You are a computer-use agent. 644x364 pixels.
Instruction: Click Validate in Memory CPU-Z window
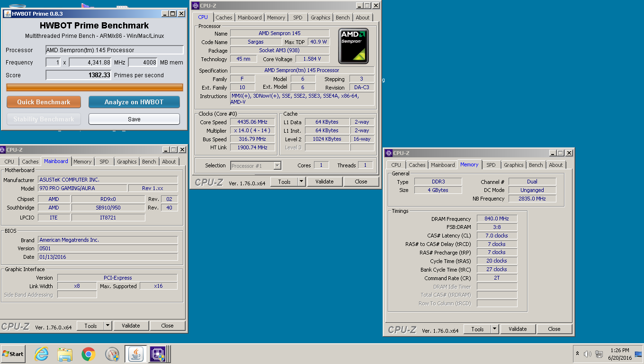click(518, 329)
